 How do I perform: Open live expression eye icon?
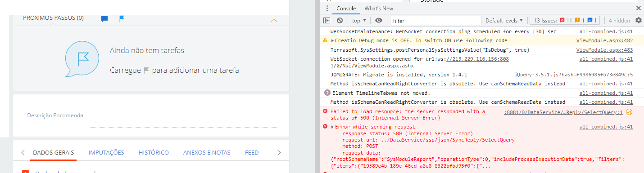[x=379, y=20]
